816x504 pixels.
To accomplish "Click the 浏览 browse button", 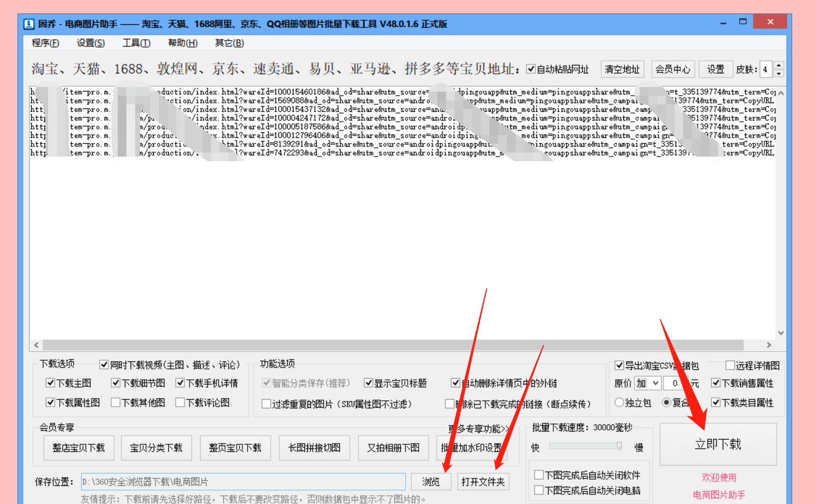I will [431, 481].
